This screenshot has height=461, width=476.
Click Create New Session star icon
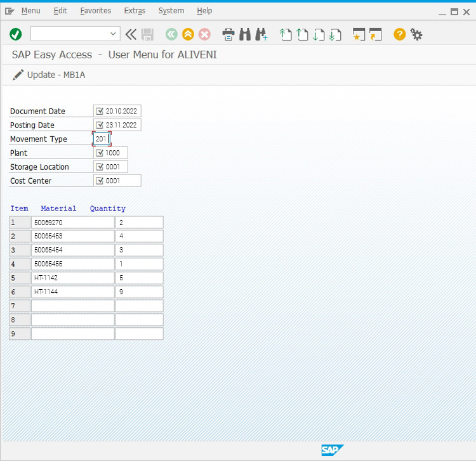coord(359,34)
